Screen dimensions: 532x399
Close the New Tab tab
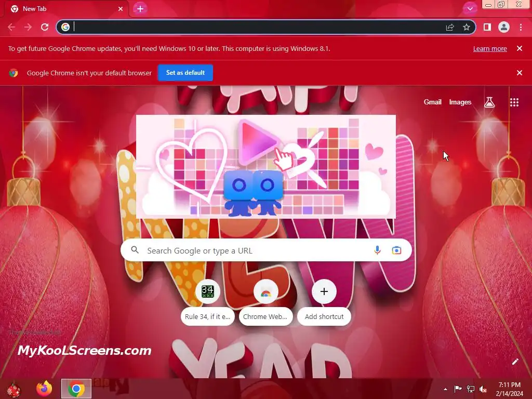point(121,9)
